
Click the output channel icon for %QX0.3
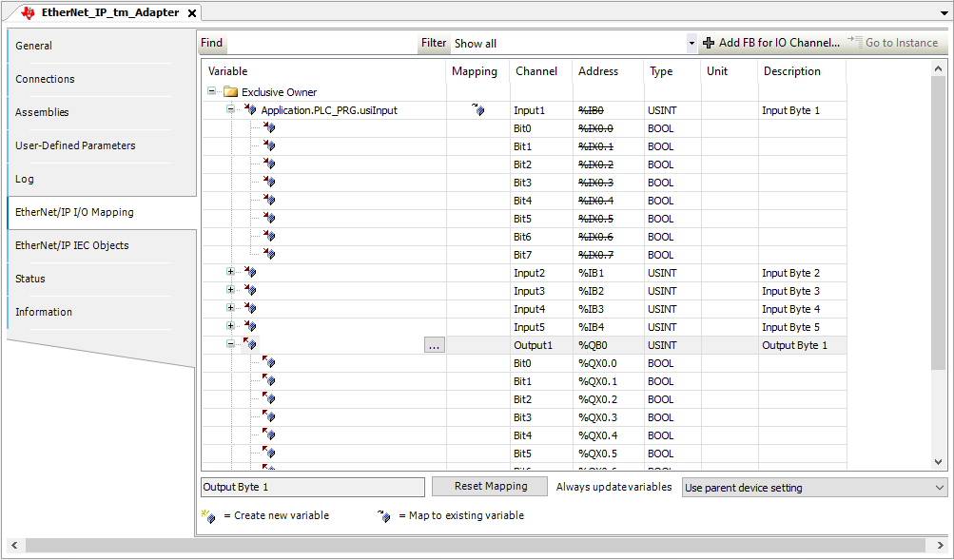(268, 417)
